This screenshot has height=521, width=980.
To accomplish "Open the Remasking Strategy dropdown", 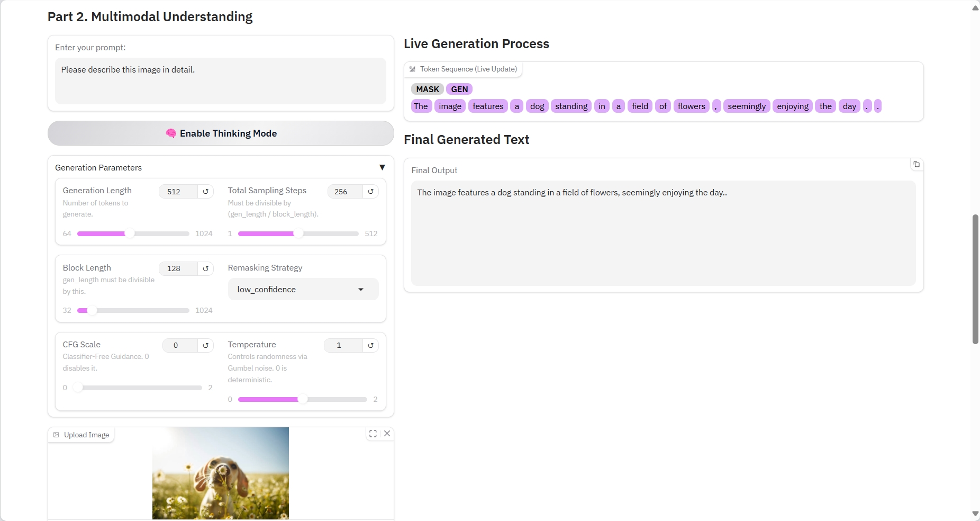I will tap(303, 290).
